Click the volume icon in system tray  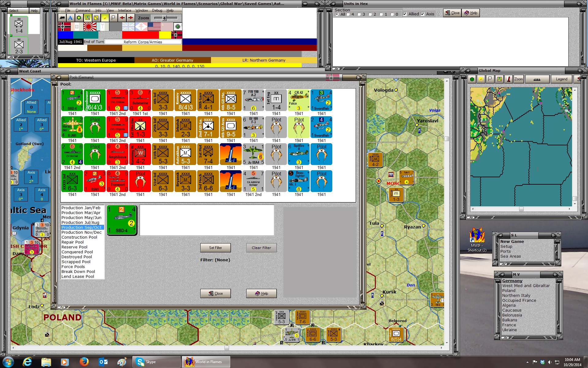coord(550,362)
